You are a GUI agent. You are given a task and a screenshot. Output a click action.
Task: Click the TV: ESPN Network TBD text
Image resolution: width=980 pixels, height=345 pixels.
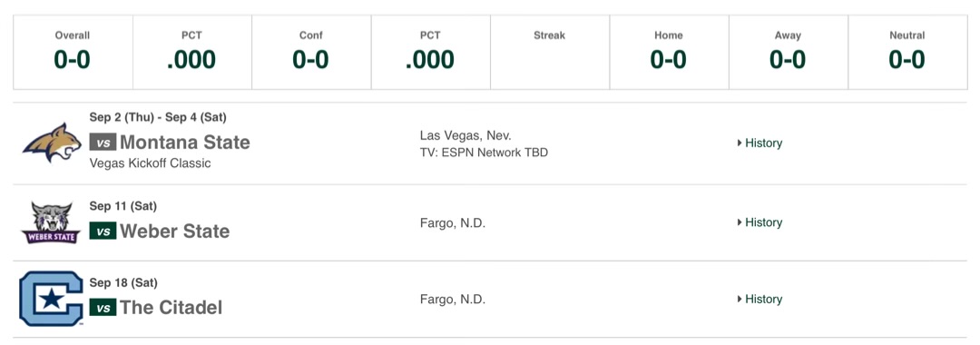click(484, 153)
